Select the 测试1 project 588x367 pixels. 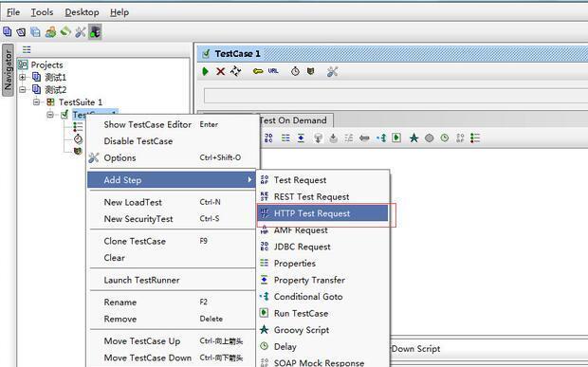point(56,77)
